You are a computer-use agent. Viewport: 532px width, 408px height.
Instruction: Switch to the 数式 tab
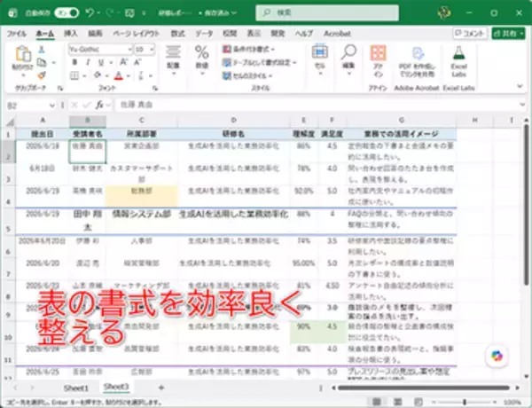click(x=177, y=34)
